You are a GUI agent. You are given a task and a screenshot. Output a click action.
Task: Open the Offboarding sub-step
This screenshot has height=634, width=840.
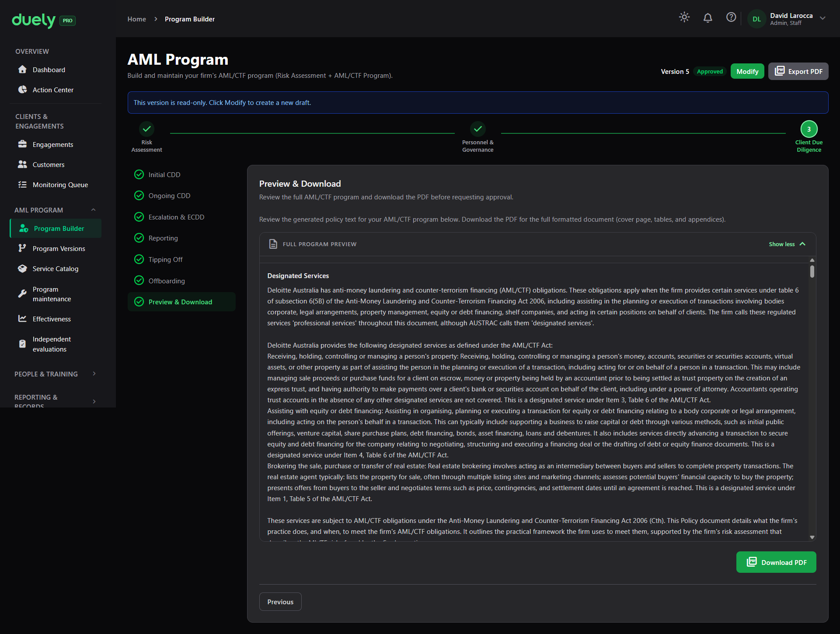click(x=181, y=281)
